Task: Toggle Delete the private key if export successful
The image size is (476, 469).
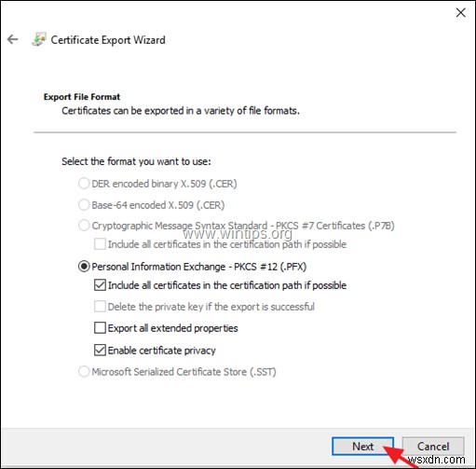Action: [100, 307]
